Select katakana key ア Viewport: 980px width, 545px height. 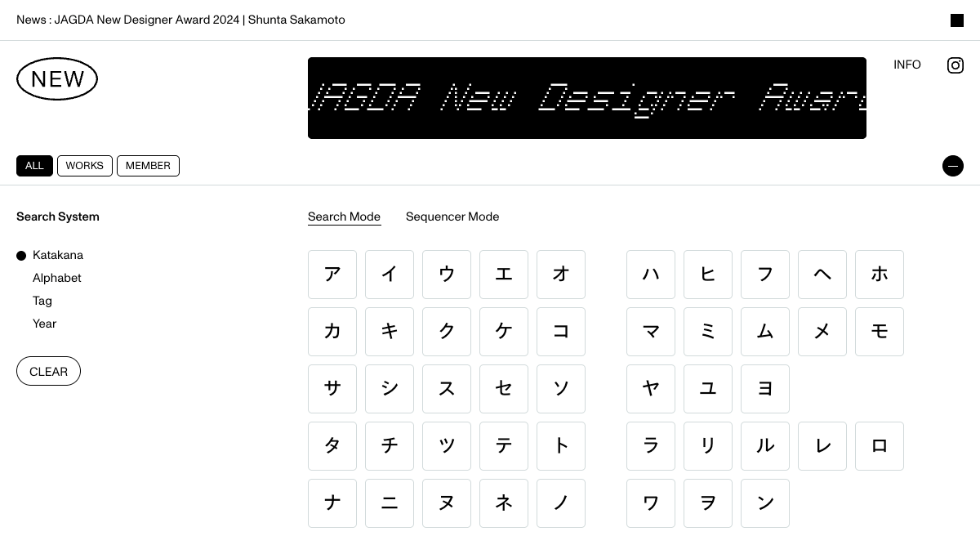(x=332, y=275)
